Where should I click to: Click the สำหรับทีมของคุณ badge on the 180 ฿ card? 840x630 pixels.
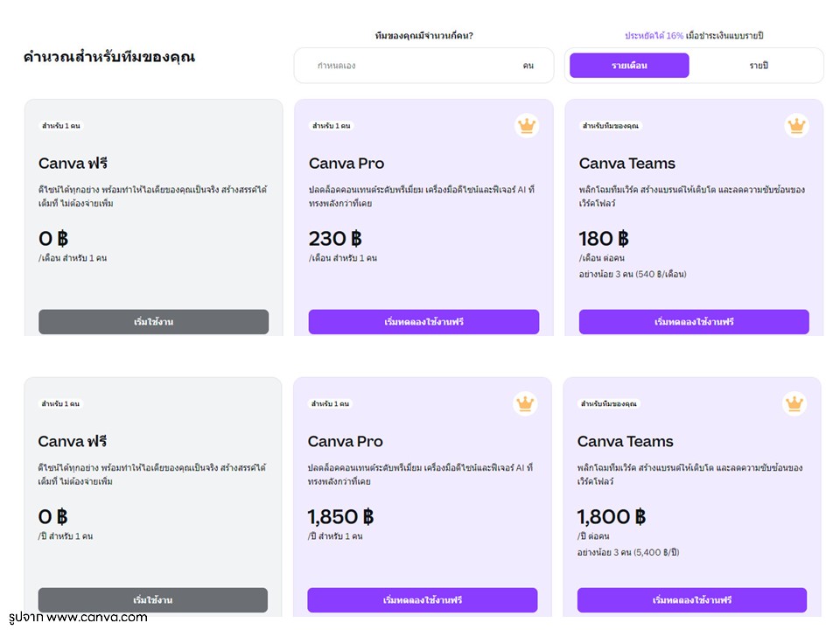point(611,126)
